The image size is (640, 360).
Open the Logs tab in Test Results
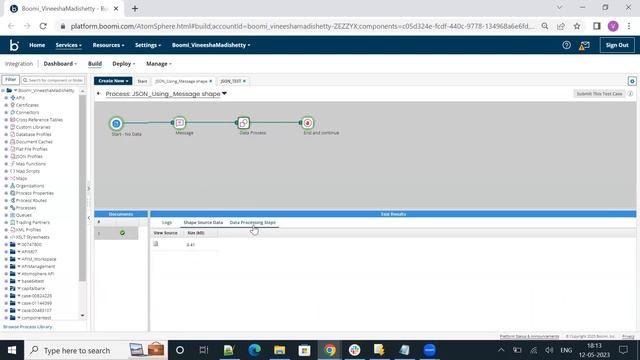(167, 222)
